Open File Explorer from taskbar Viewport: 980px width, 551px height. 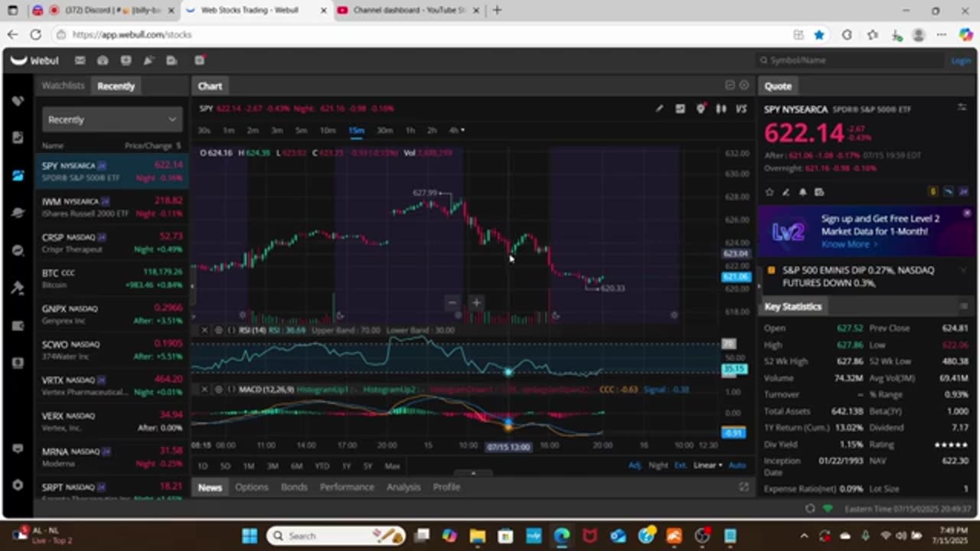478,536
